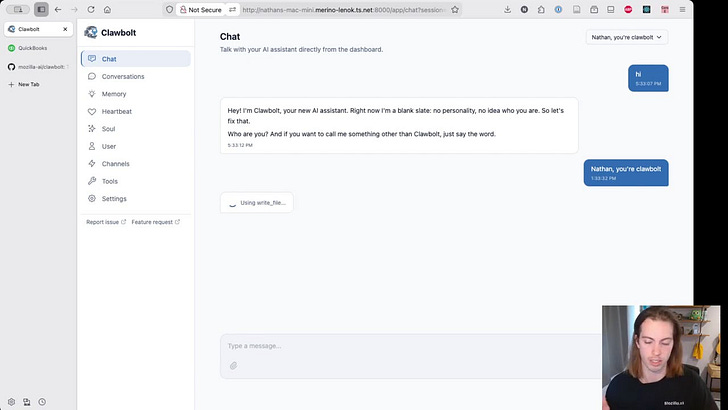728x410 pixels.
Task: Open Clawbolt Settings page
Action: (136, 199)
